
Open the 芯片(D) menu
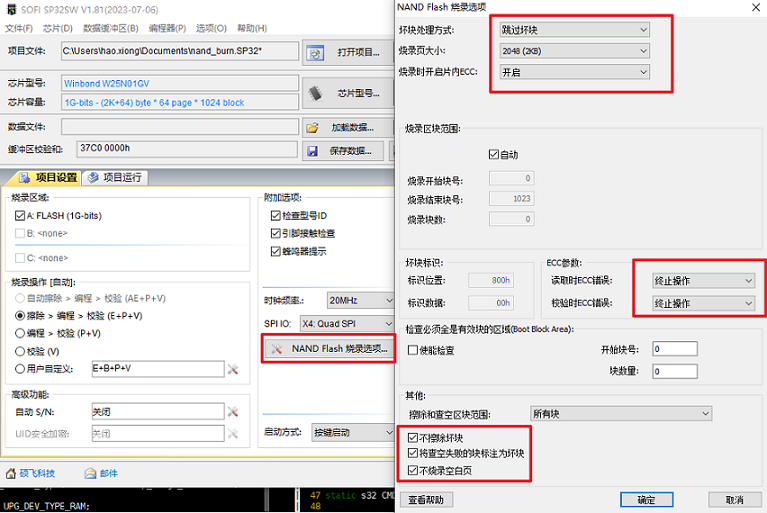coord(58,28)
